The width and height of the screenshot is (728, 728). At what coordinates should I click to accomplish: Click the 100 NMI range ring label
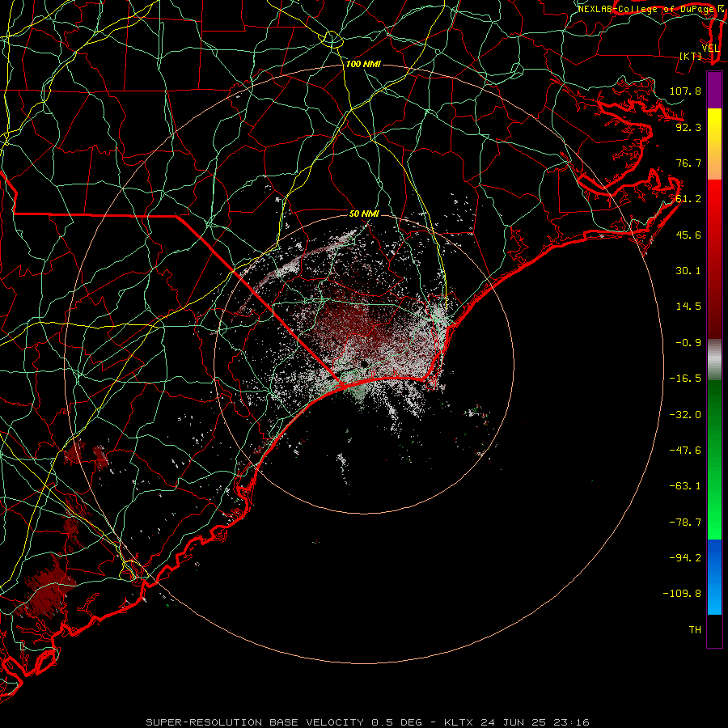363,64
